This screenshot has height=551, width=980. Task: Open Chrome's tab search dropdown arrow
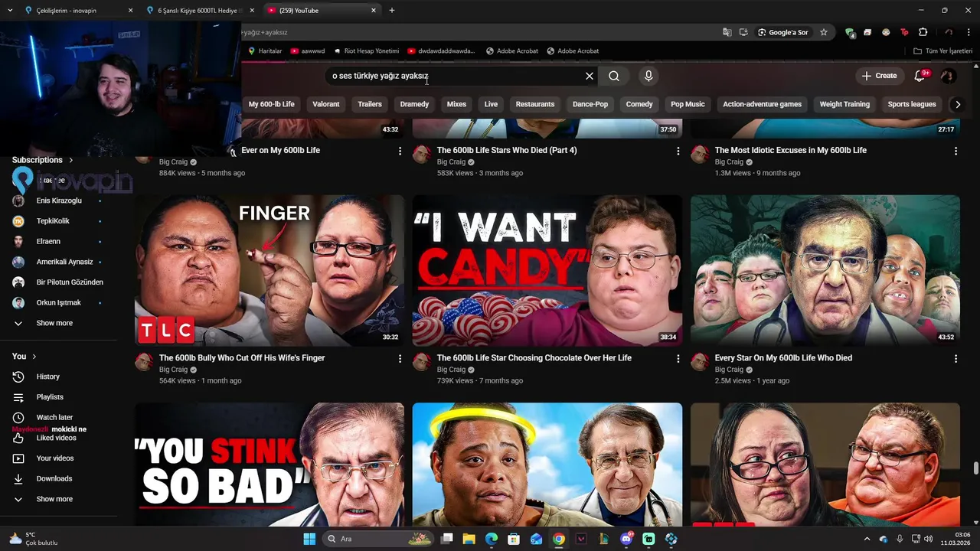pos(10,11)
